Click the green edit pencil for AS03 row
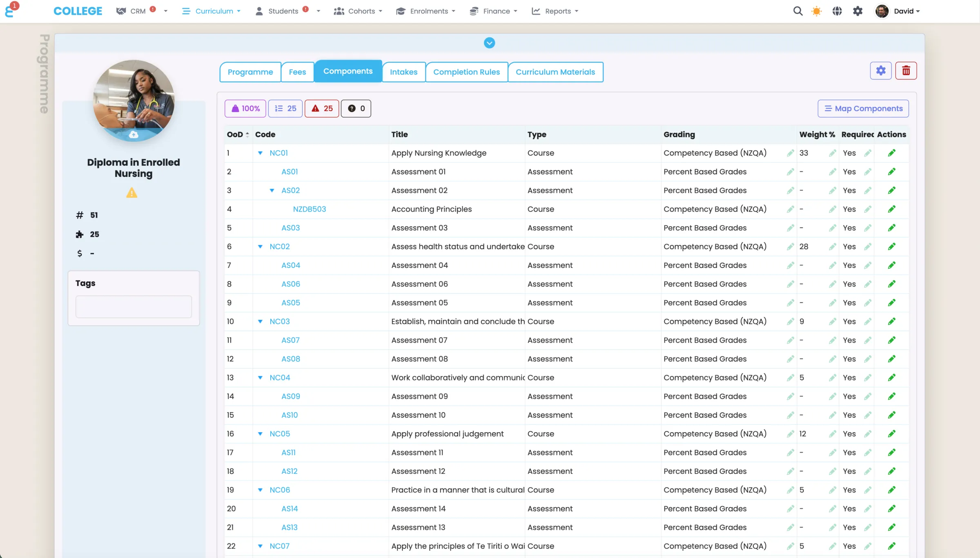The image size is (980, 558). pos(891,228)
